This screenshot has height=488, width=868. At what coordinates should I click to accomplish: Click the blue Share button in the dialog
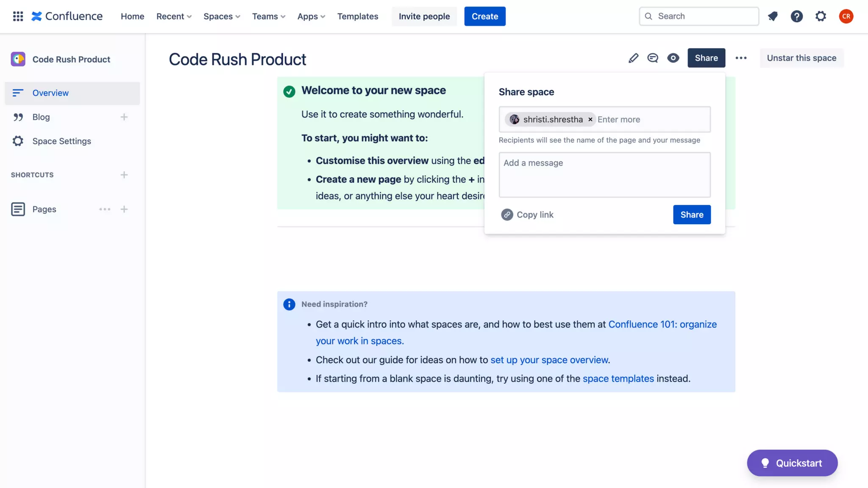(x=692, y=215)
